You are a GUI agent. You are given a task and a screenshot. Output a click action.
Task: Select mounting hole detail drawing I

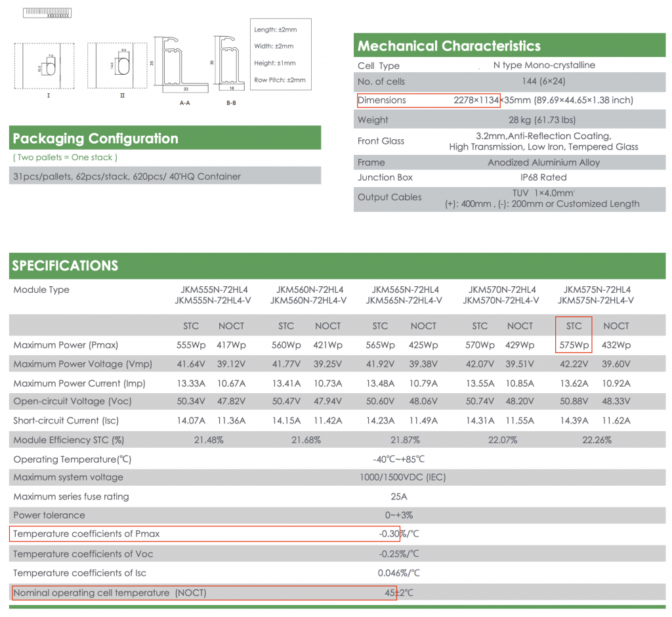pyautogui.click(x=44, y=66)
